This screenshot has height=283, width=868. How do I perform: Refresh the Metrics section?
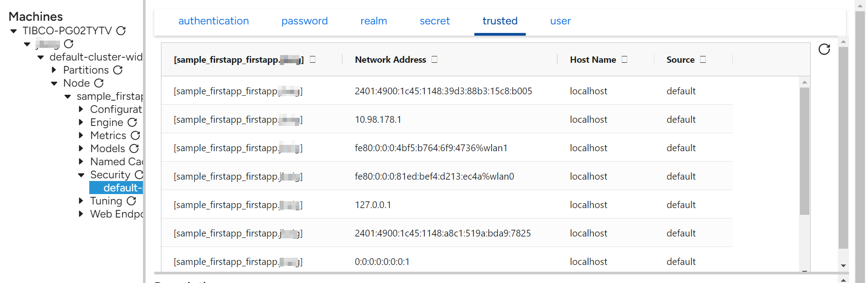135,135
